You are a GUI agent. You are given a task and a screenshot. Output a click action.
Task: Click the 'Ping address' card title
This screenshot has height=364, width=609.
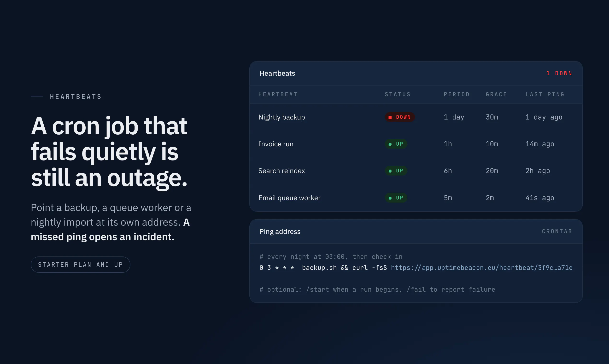[x=280, y=232]
